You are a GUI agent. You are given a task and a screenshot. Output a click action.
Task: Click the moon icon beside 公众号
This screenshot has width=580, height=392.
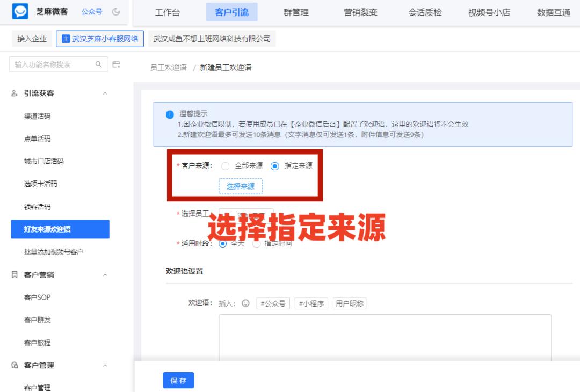[x=115, y=12]
